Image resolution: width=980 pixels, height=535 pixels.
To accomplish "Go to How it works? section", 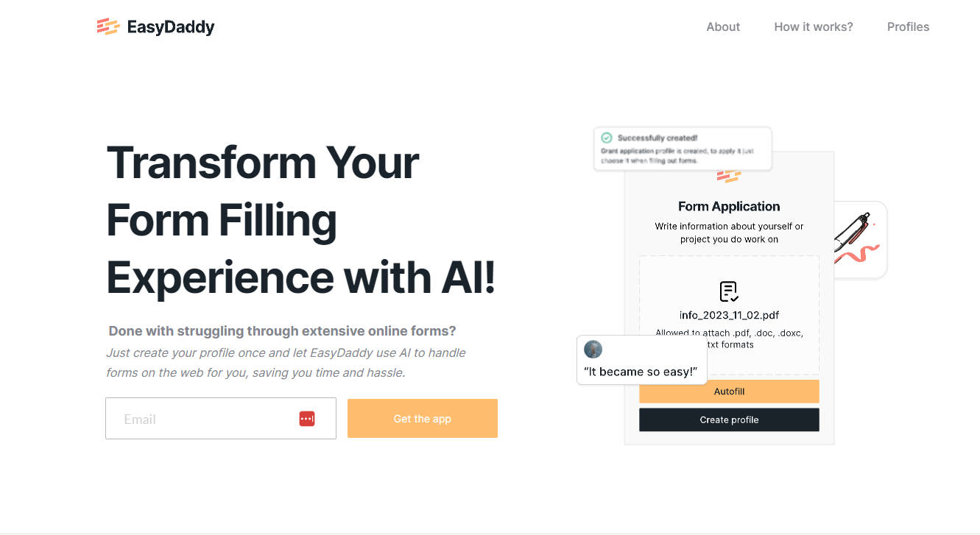I will (813, 26).
